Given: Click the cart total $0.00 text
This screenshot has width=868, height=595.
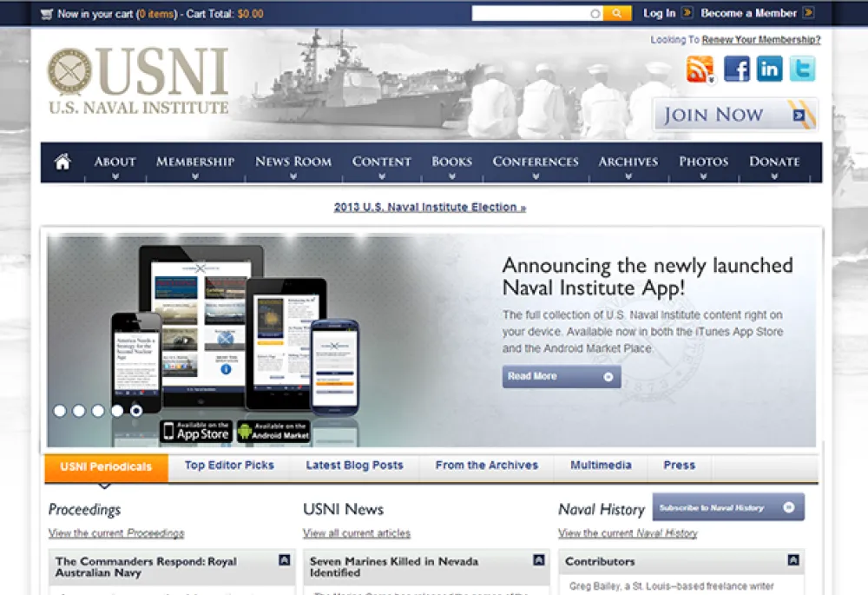Looking at the screenshot, I should (x=251, y=14).
